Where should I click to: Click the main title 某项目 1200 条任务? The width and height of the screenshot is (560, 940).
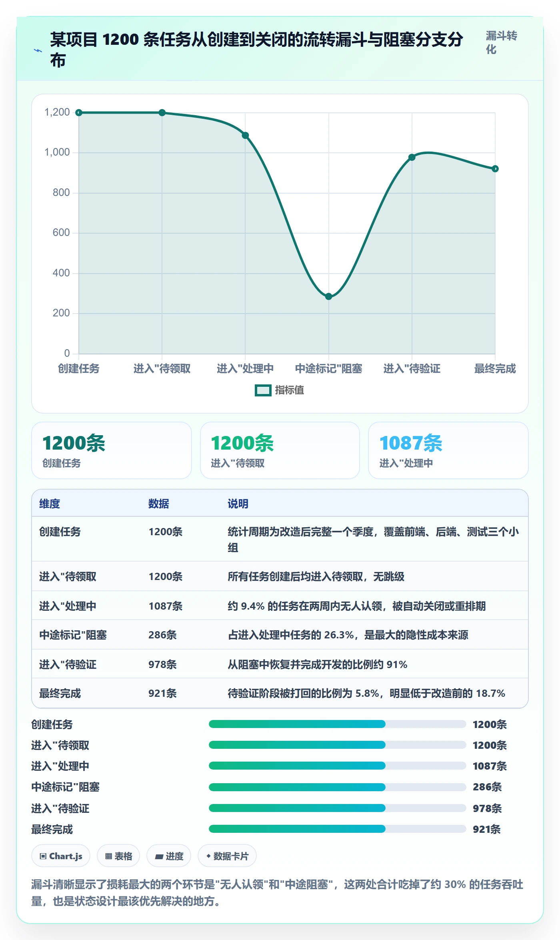point(256,50)
